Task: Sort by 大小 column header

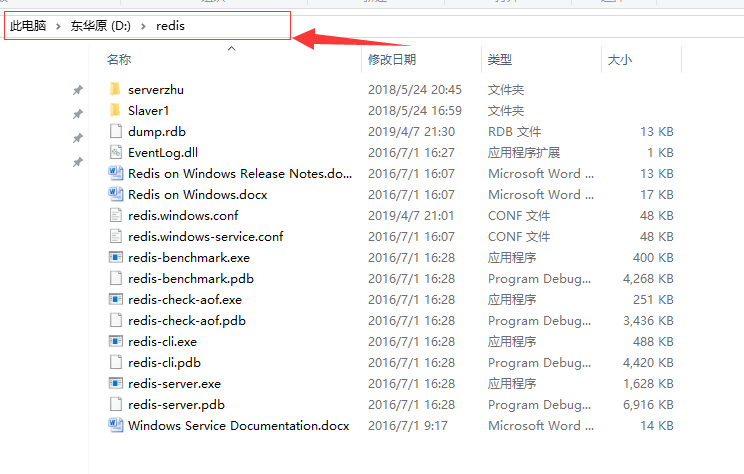Action: coord(620,59)
